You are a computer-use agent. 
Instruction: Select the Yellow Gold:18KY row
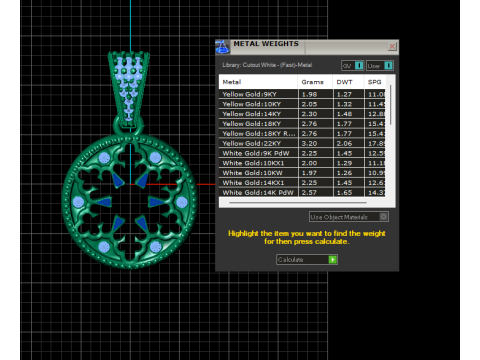(302, 123)
